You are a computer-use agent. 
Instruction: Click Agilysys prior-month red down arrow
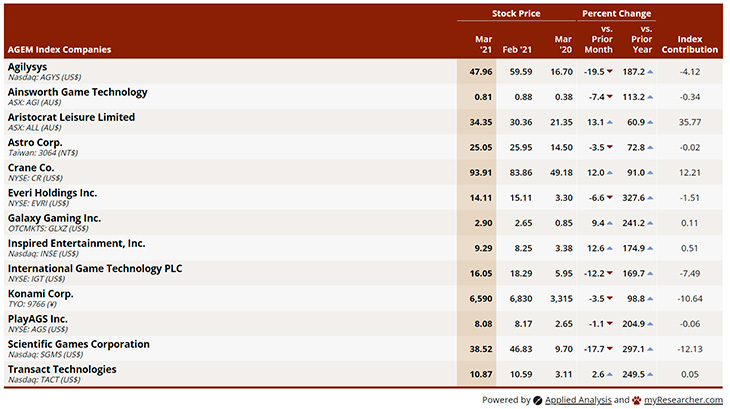point(609,72)
